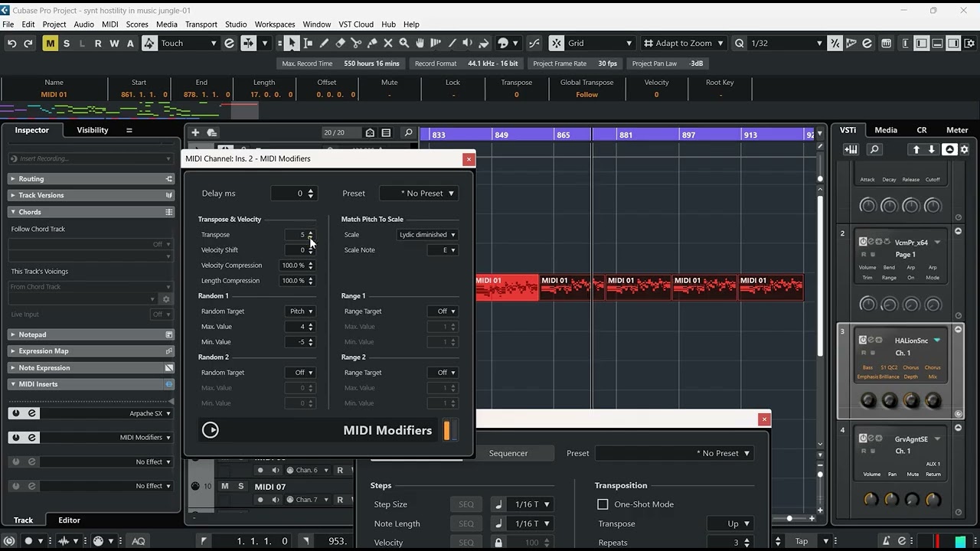The image size is (980, 551).
Task: Switch to the Media tab
Action: pyautogui.click(x=886, y=130)
